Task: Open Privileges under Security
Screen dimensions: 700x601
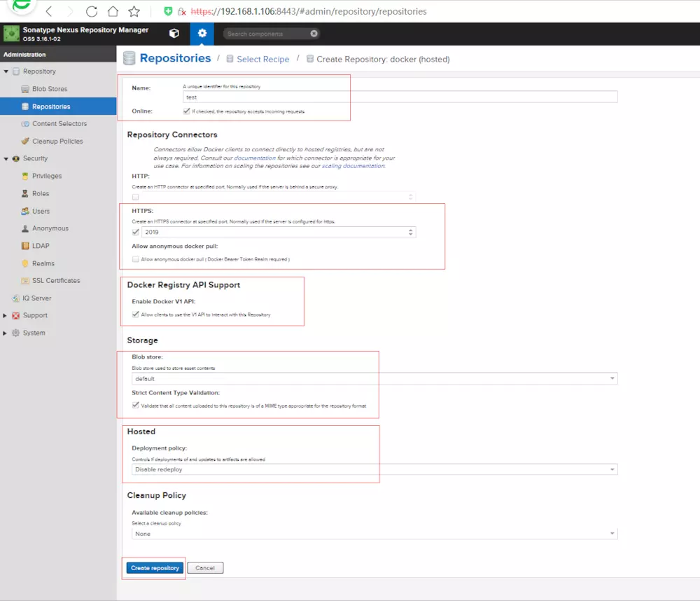Action: [47, 176]
